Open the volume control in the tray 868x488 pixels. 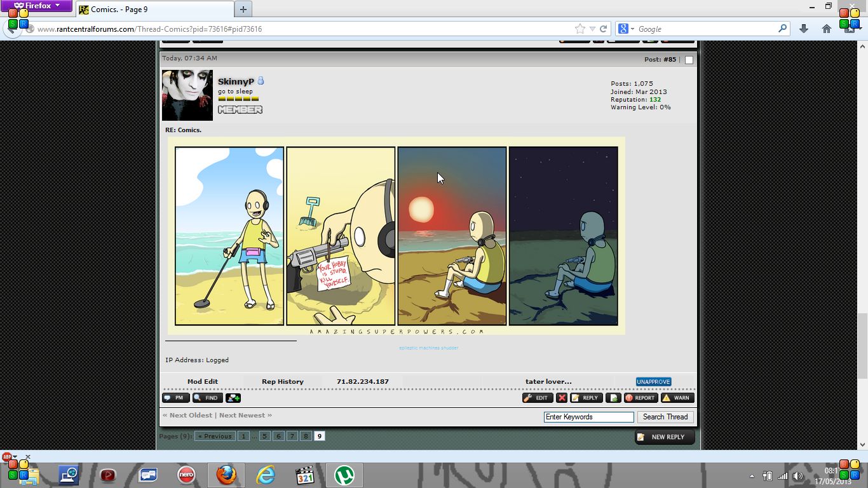pyautogui.click(x=798, y=476)
